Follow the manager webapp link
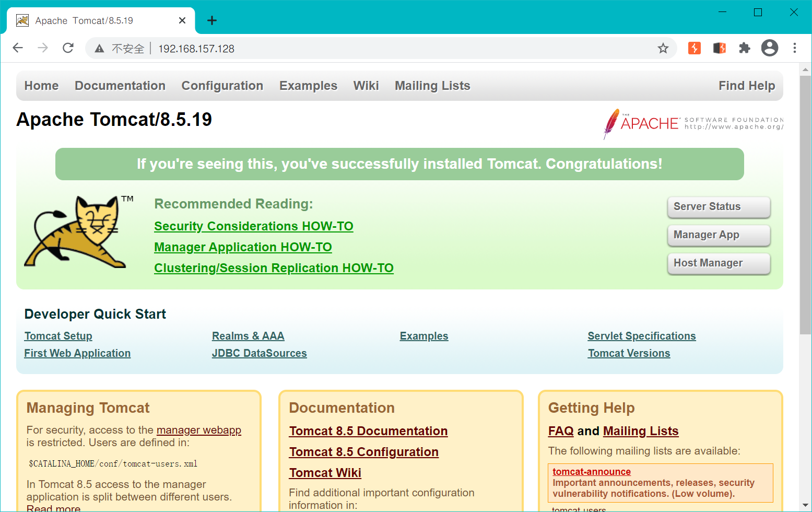The height and width of the screenshot is (512, 812). point(199,430)
